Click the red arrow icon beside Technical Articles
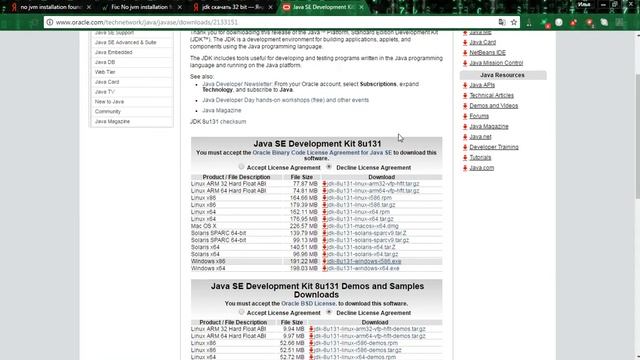640x360 pixels. click(x=465, y=96)
